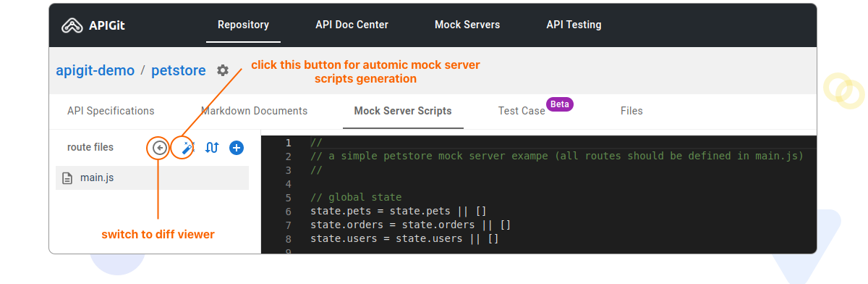Open the Repository nav tab
Screen dimensions: 868x284
pyautogui.click(x=243, y=25)
